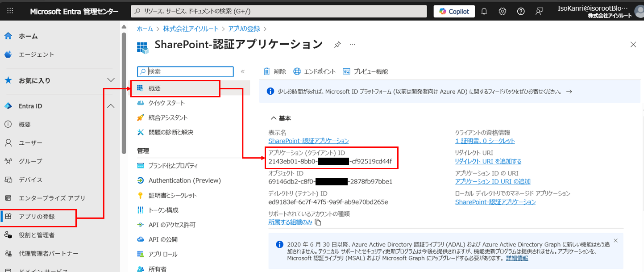
Task: Open the managed application SharePoint-認証アプリケーション link
Action: pyautogui.click(x=495, y=202)
